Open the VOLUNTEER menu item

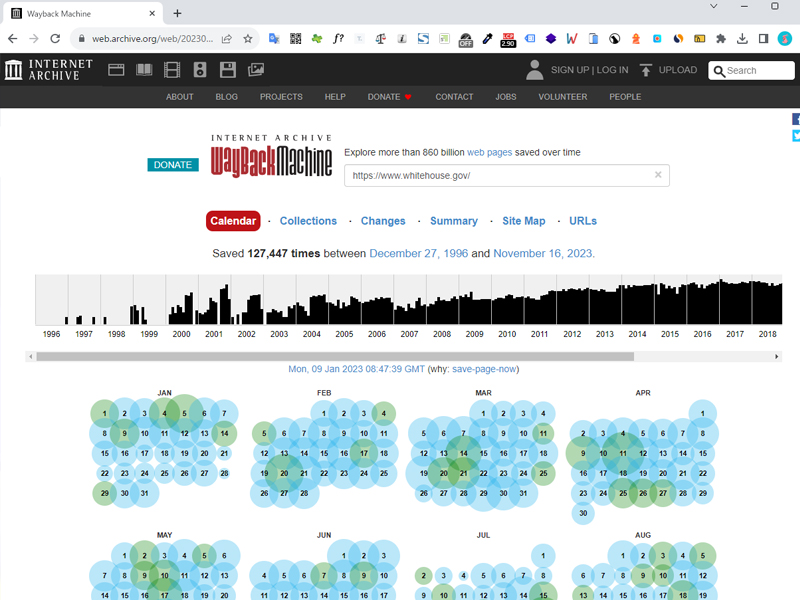[x=563, y=97]
